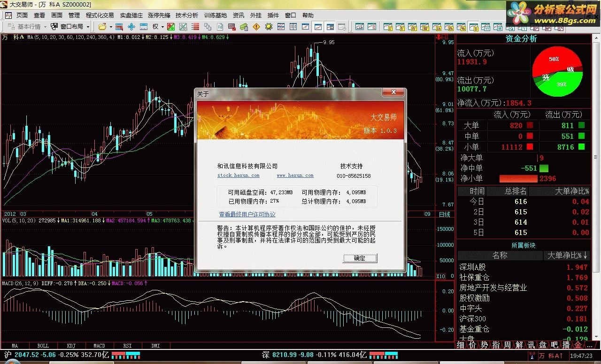Click 确定 in the About dialog
Screen dimensions: 601x364
tap(360, 258)
